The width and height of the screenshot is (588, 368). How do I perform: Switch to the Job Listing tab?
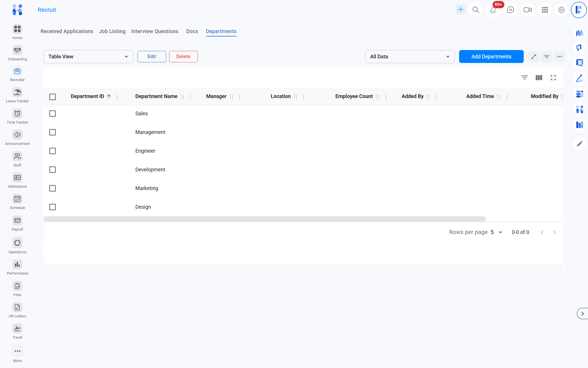[112, 31]
